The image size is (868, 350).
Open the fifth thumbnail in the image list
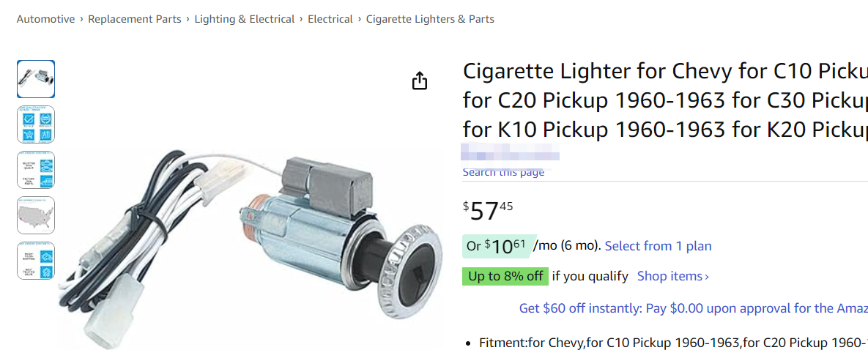point(36,261)
